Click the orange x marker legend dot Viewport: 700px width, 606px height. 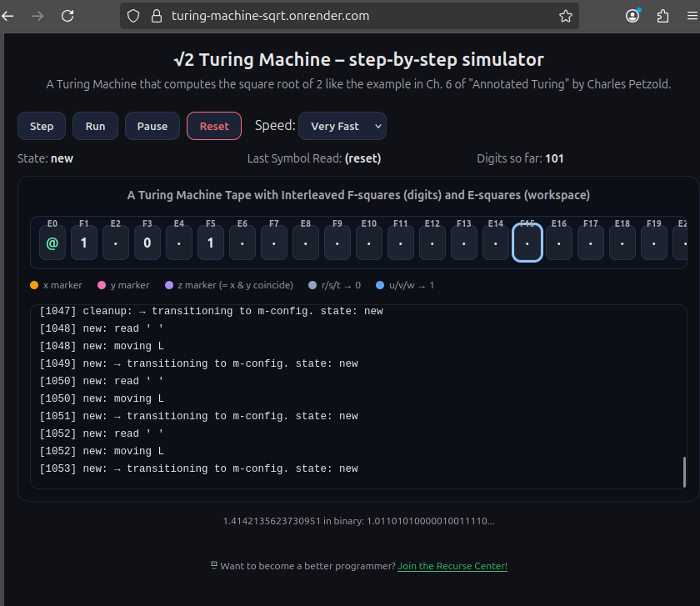point(34,285)
